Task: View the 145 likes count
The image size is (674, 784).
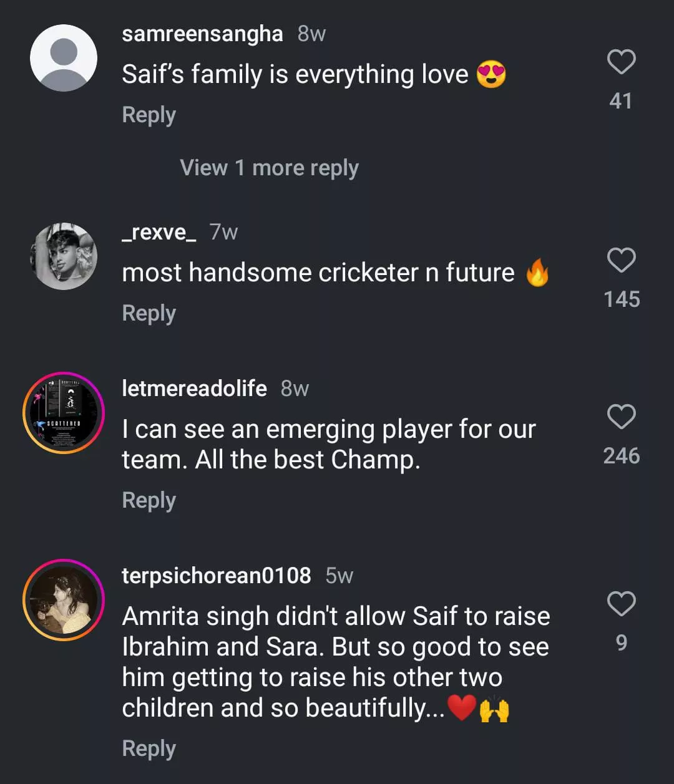Action: (x=621, y=299)
